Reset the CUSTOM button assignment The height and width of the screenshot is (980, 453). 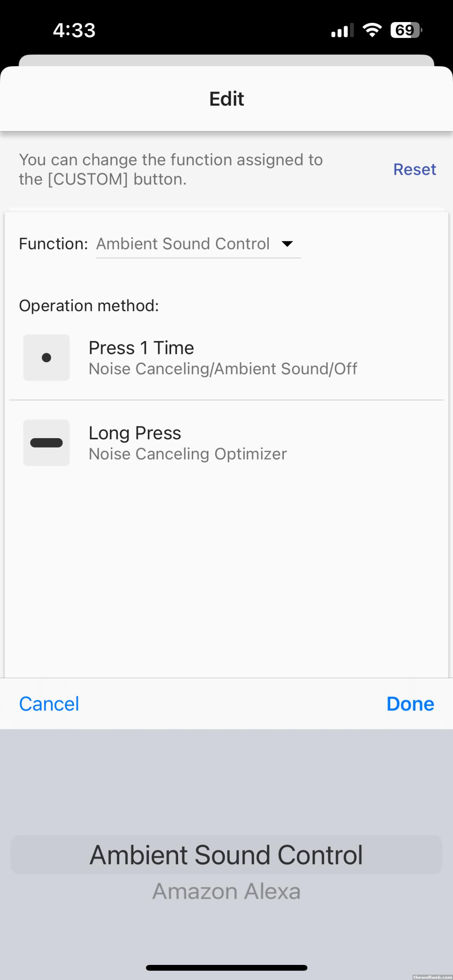click(x=414, y=169)
